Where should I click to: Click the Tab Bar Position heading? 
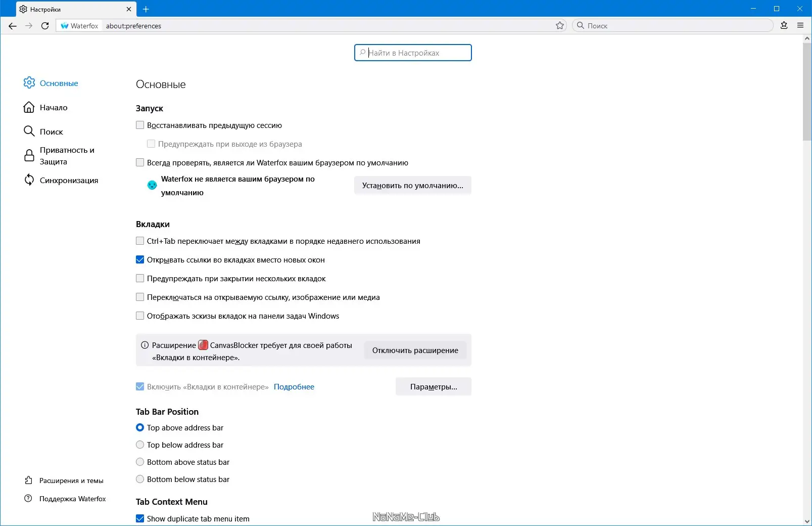[167, 412]
